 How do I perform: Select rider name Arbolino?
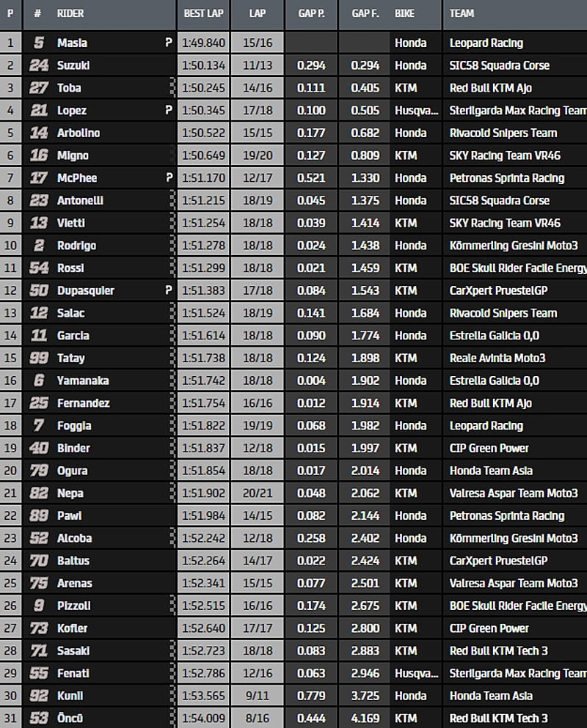[79, 133]
